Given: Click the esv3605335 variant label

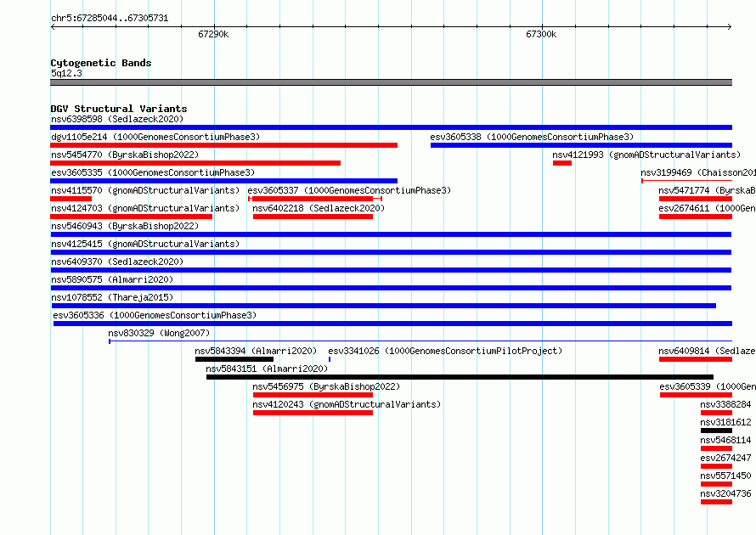Looking at the screenshot, I should (153, 172).
